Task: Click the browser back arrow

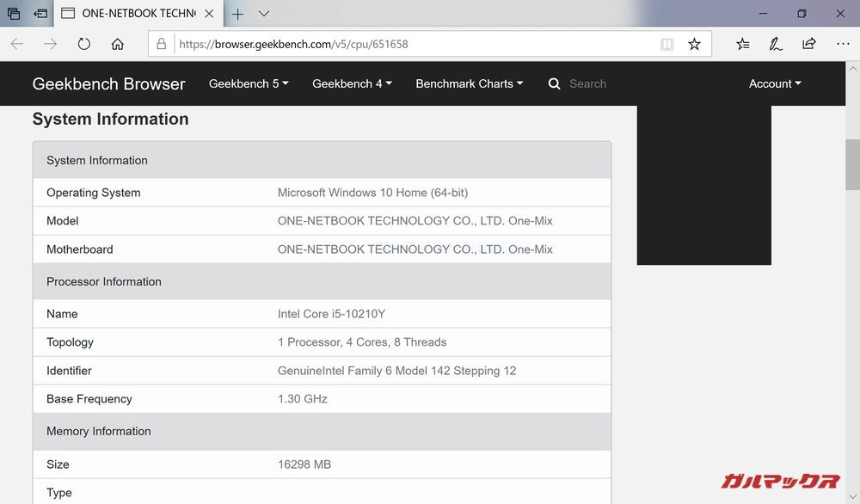Action: point(17,44)
